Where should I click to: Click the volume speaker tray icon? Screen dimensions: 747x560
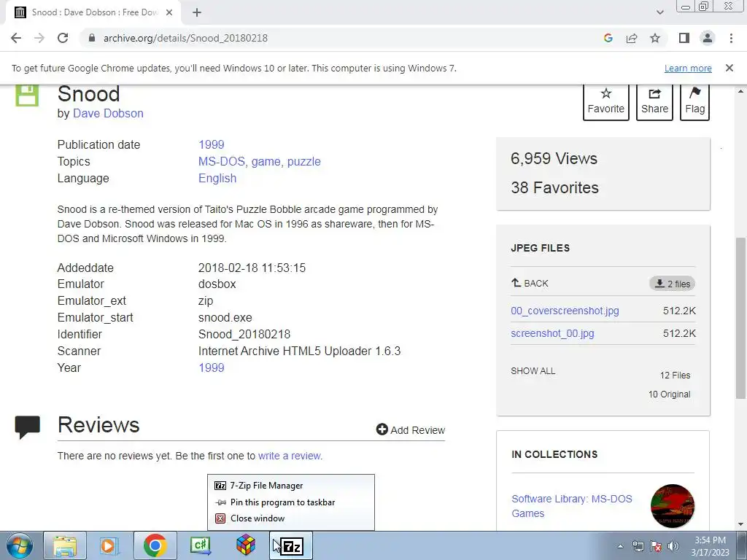coord(673,546)
